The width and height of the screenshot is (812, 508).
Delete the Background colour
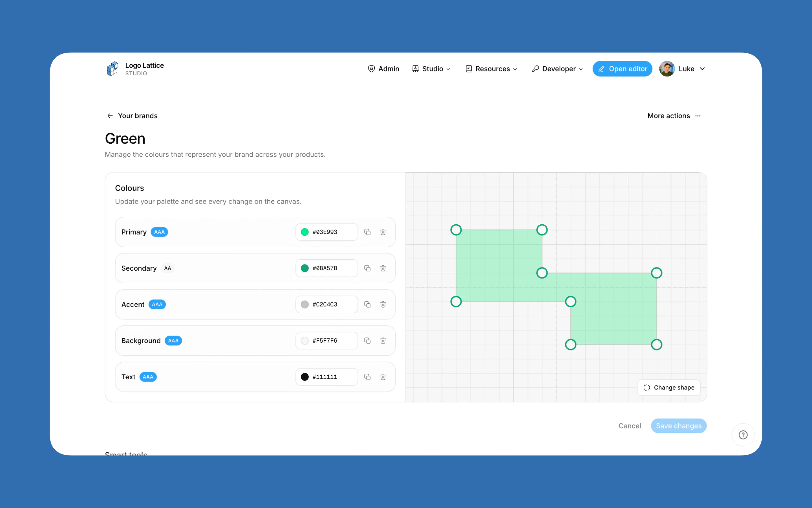pos(383,341)
